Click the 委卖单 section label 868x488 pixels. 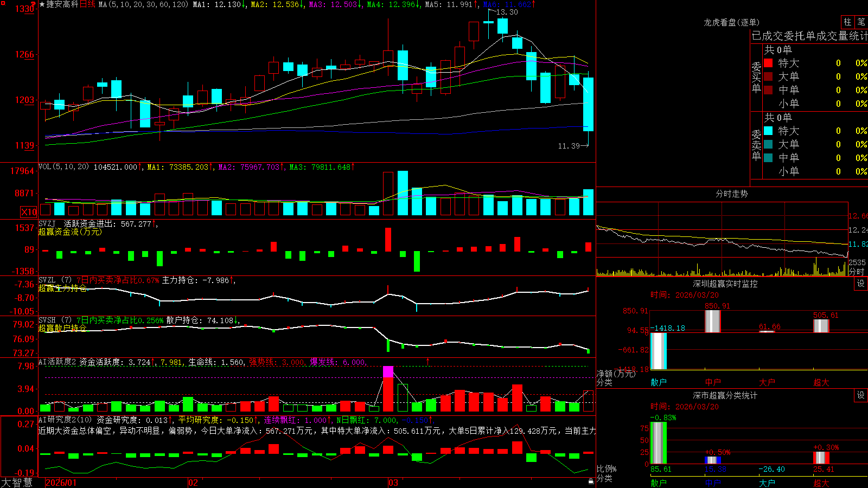pos(756,144)
